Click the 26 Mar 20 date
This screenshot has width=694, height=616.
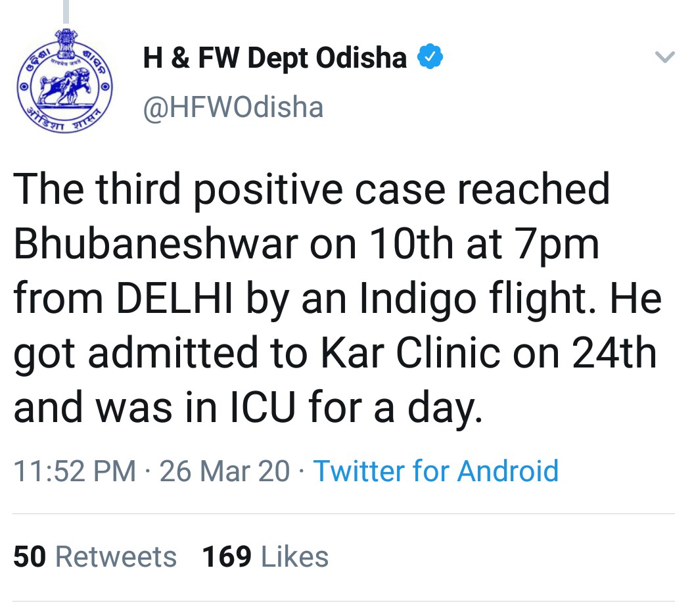point(224,471)
